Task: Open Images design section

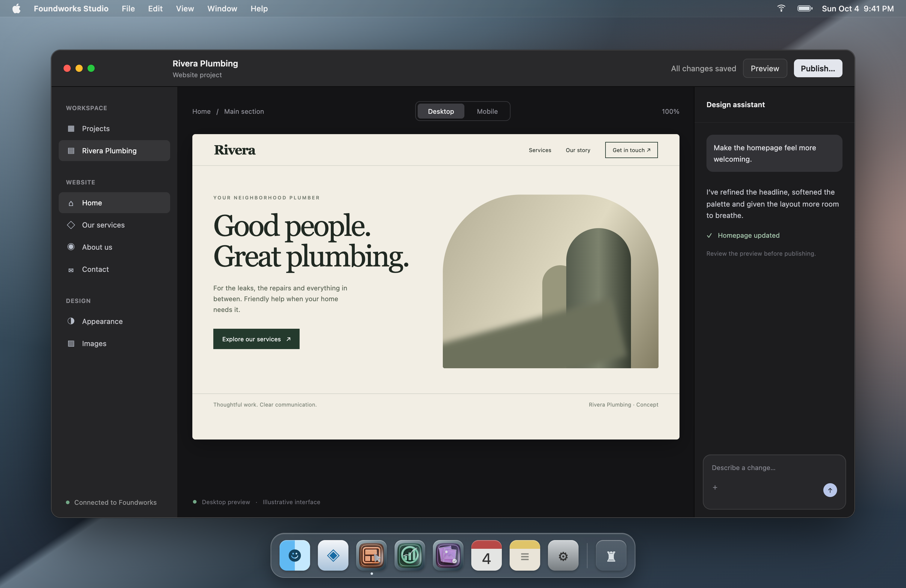Action: click(114, 343)
